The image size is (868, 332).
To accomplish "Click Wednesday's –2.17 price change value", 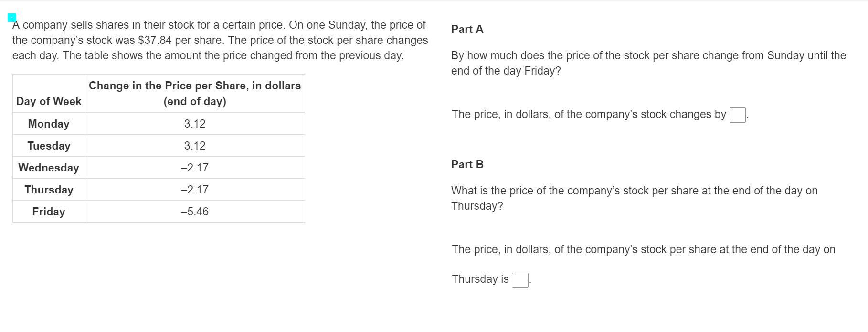I will (x=195, y=168).
